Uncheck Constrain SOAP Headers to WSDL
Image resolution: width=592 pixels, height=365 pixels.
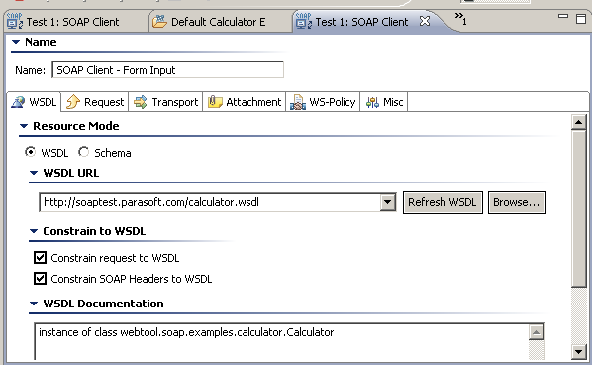[40, 279]
